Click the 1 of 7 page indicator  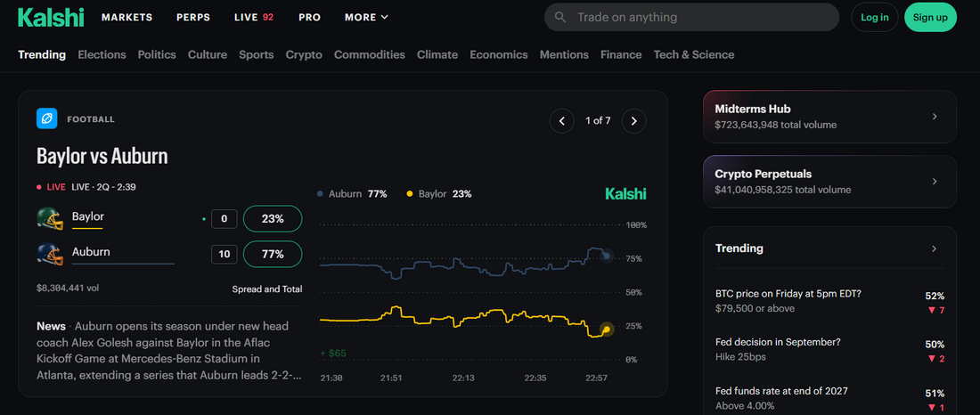[598, 120]
